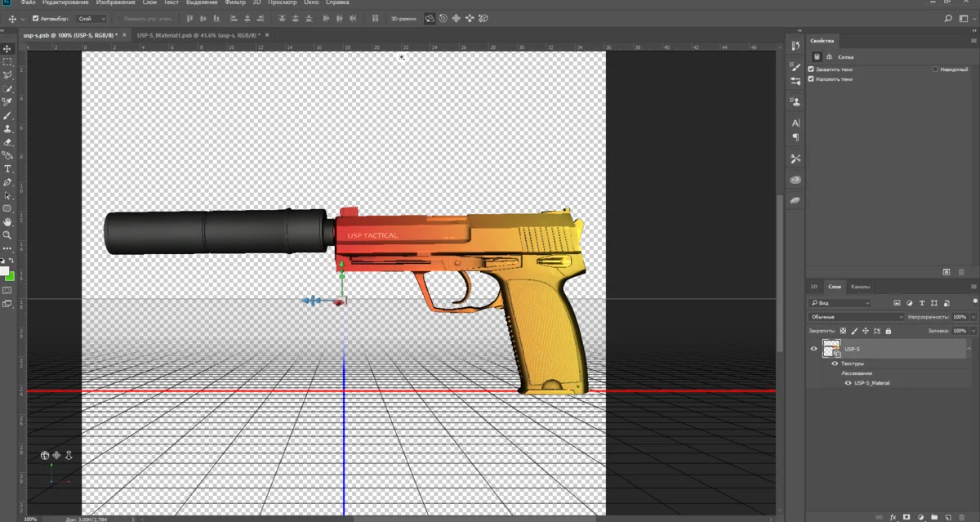Select the Eyedropper tool

click(x=7, y=102)
